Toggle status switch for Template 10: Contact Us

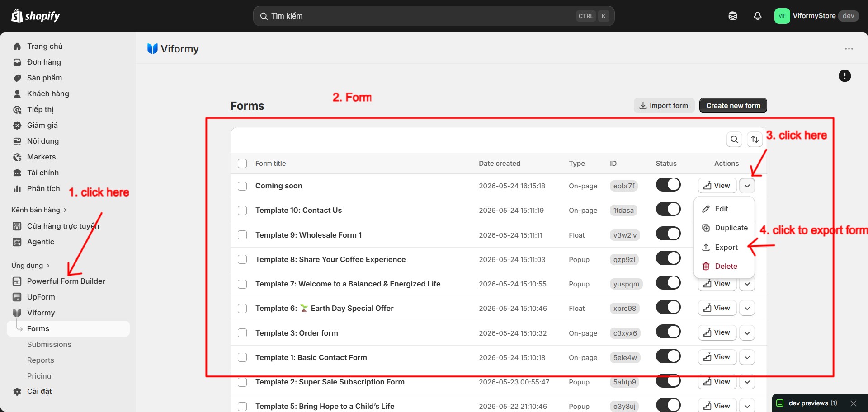(668, 209)
